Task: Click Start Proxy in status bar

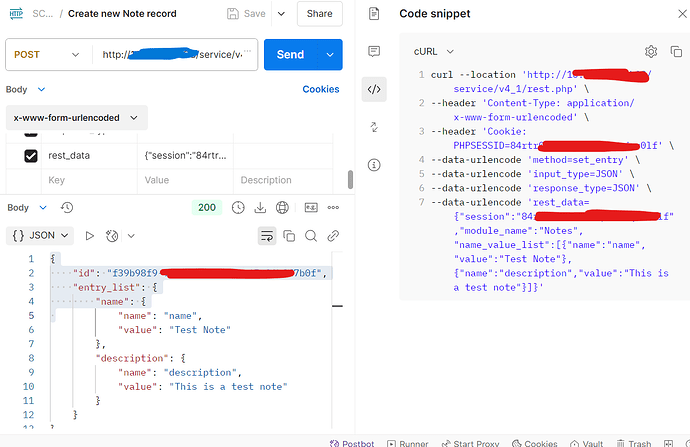Action: point(470,443)
